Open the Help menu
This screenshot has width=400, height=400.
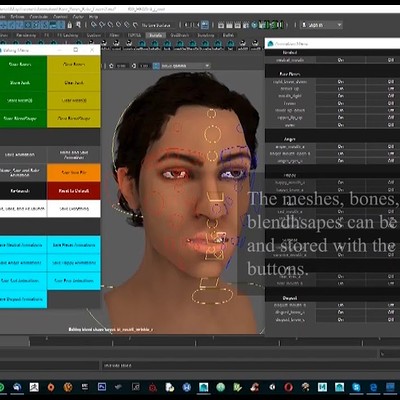(x=93, y=17)
